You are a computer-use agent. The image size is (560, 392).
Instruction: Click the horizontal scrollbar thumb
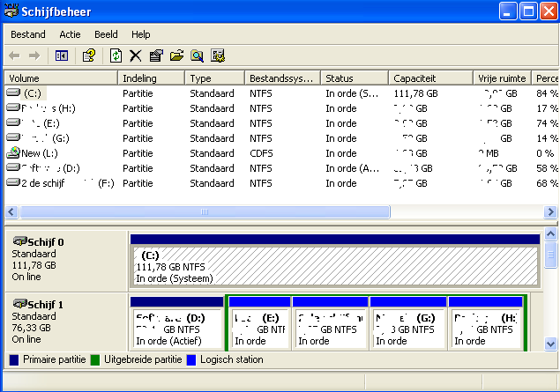[x=205, y=212]
